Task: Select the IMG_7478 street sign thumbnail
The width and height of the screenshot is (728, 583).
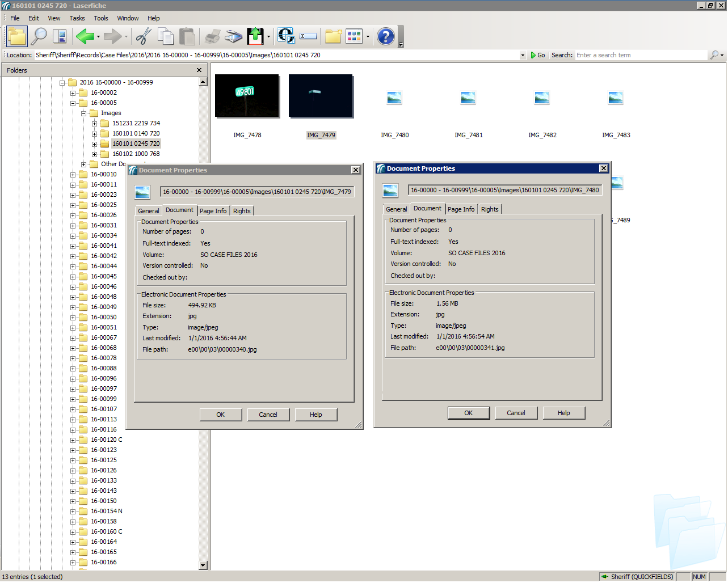Action: 247,96
